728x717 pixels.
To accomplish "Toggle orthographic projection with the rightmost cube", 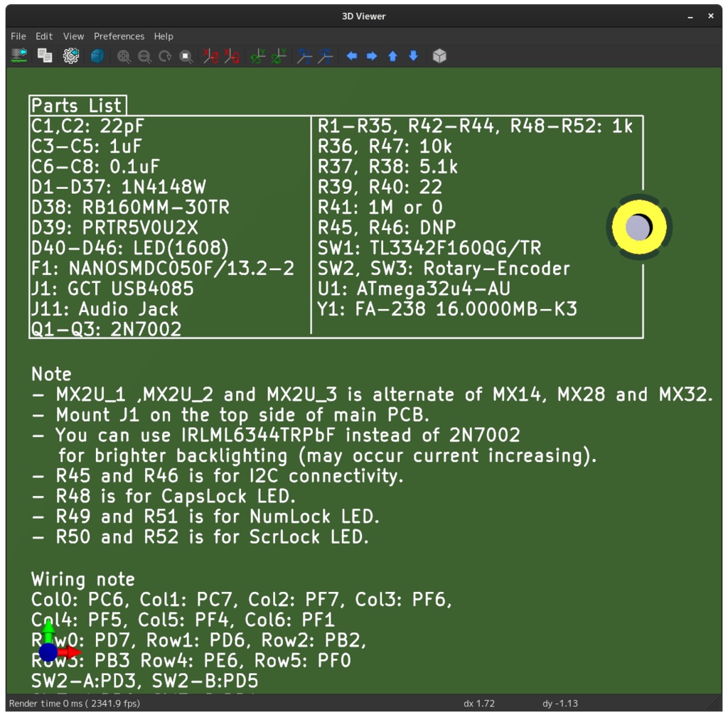I will [x=439, y=56].
